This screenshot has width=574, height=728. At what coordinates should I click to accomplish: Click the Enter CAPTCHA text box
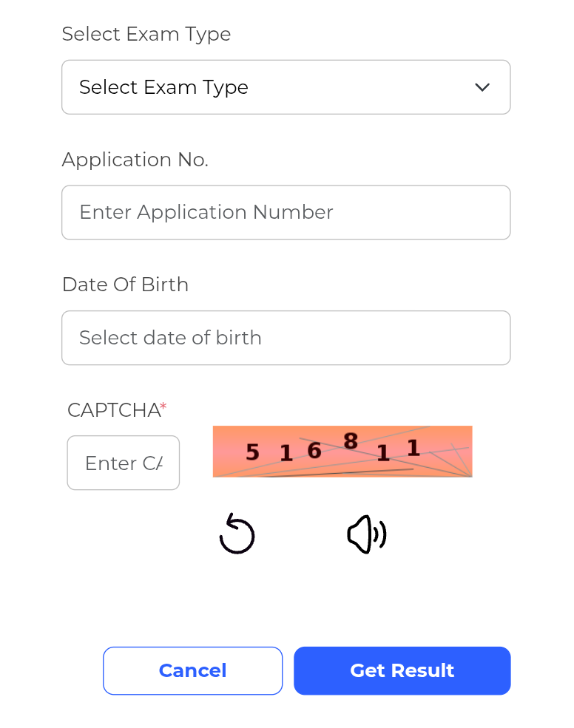point(124,463)
